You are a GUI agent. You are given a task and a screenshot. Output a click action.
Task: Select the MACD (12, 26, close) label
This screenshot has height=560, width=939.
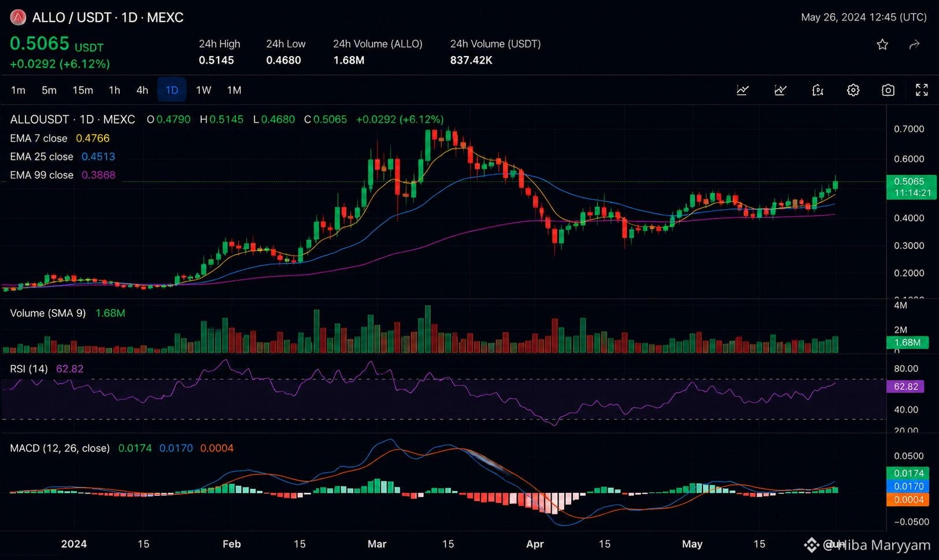tap(60, 448)
